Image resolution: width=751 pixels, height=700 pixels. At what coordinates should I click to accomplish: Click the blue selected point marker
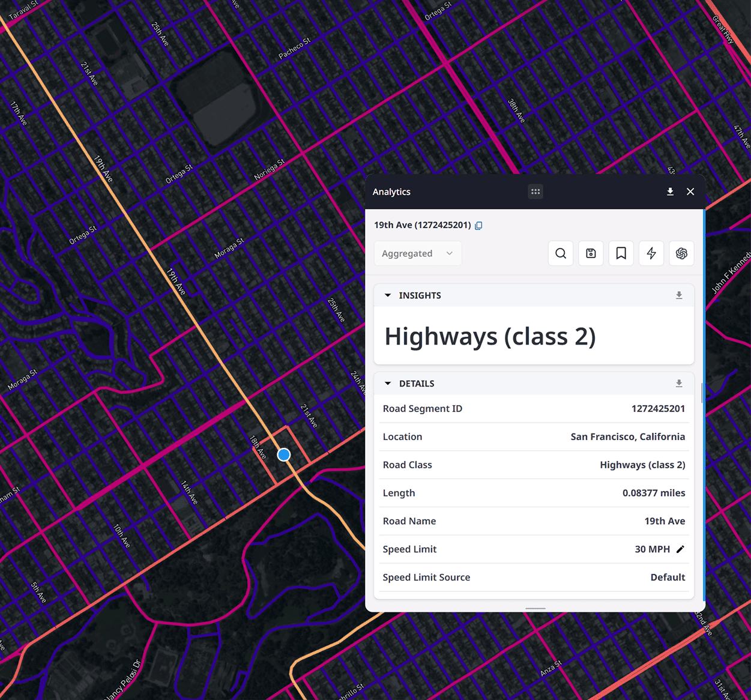coord(284,455)
